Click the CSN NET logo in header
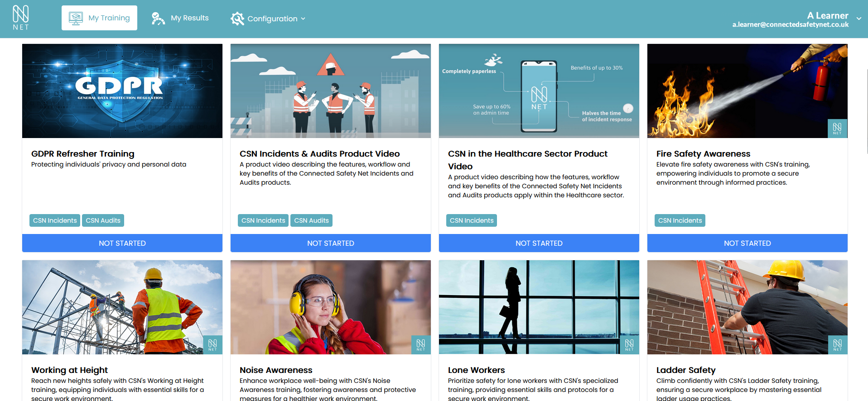The image size is (868, 401). (x=21, y=18)
